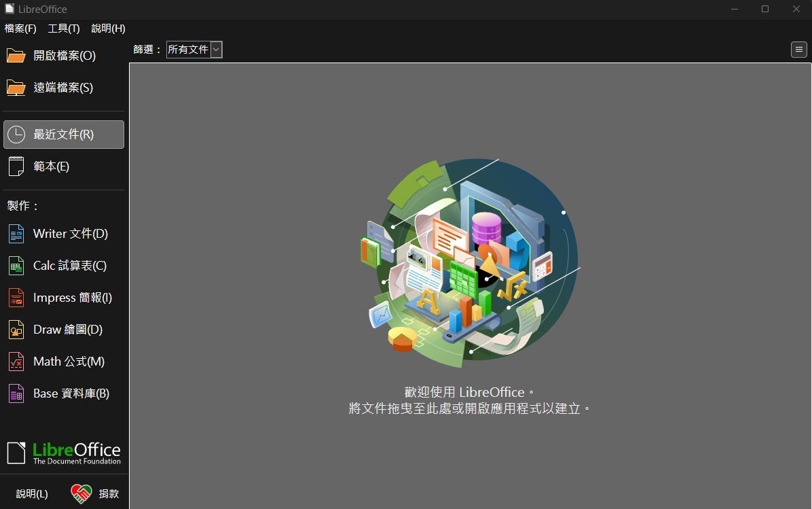Open the 說明(H) menu

(x=108, y=29)
